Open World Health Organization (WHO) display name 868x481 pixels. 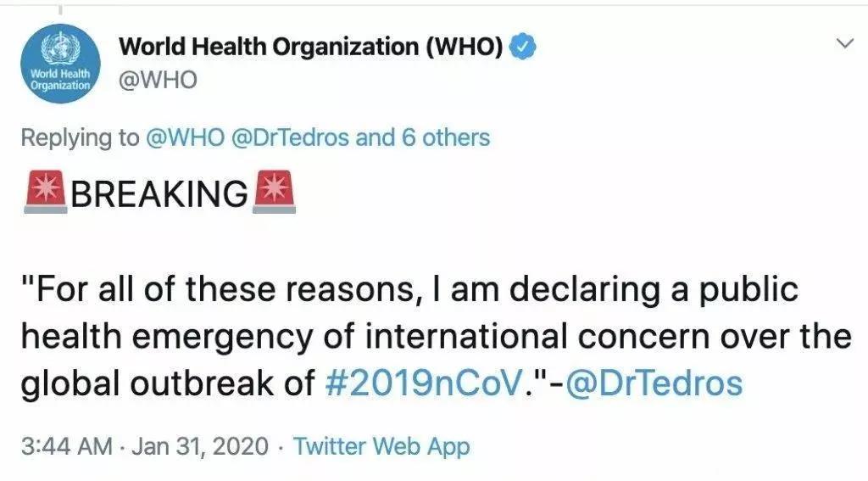[310, 47]
